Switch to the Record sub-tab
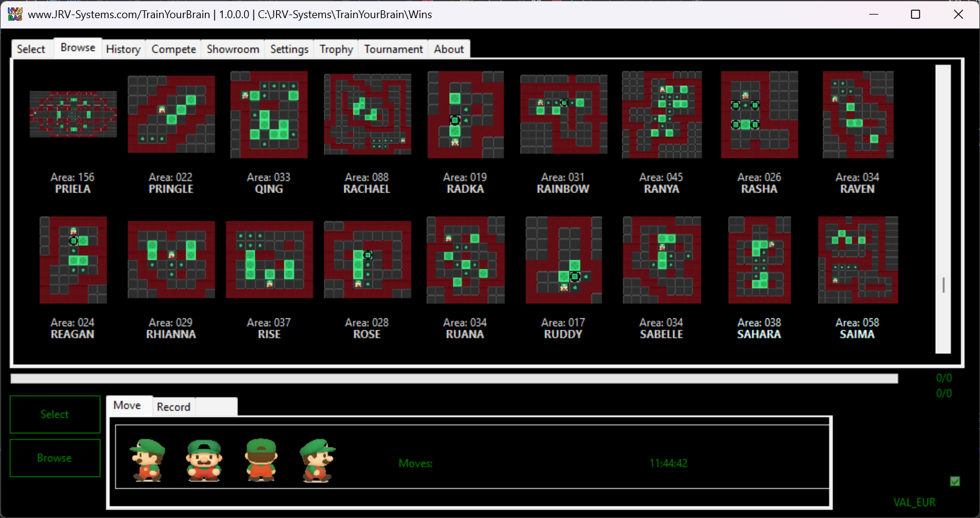Screen dimensions: 980x518 pos(174,407)
